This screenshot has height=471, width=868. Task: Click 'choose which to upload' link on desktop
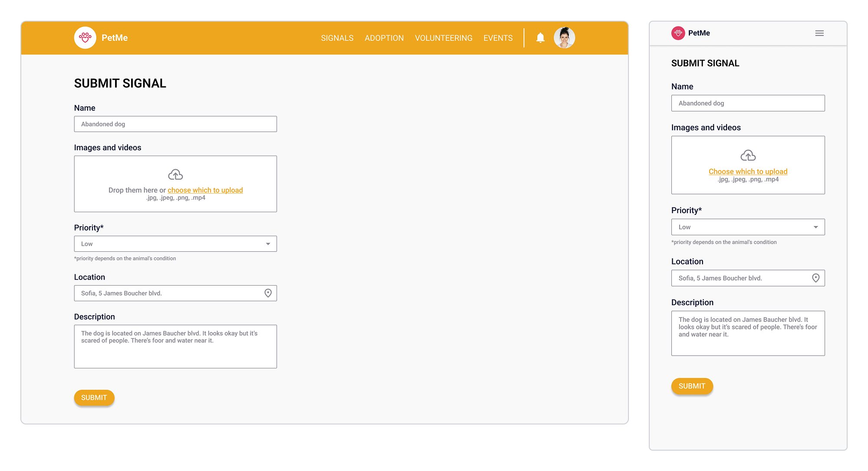(x=205, y=190)
